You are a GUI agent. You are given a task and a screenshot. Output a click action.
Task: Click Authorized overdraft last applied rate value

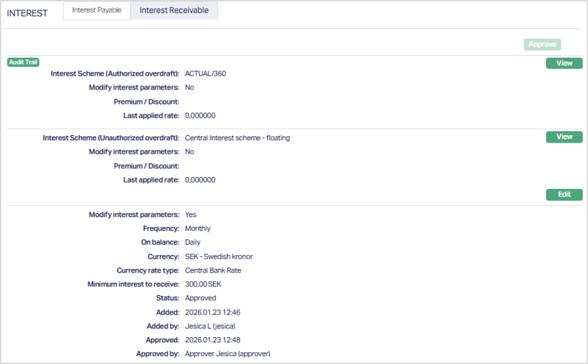tap(200, 116)
